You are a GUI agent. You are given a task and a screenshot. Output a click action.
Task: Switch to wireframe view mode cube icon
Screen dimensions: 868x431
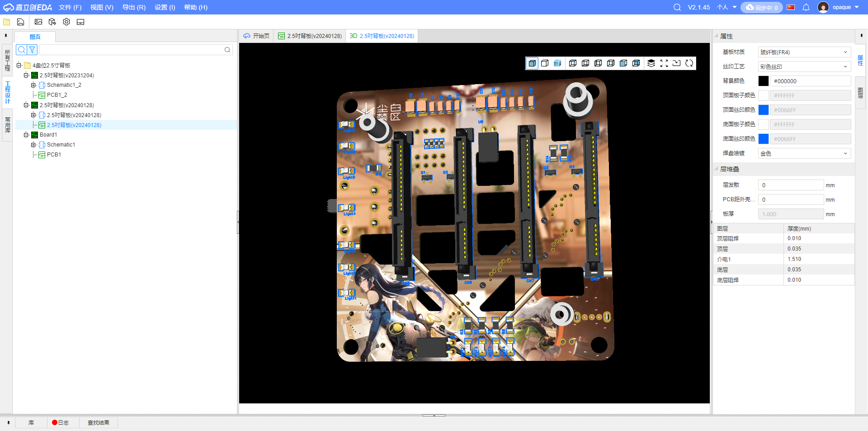click(x=545, y=63)
